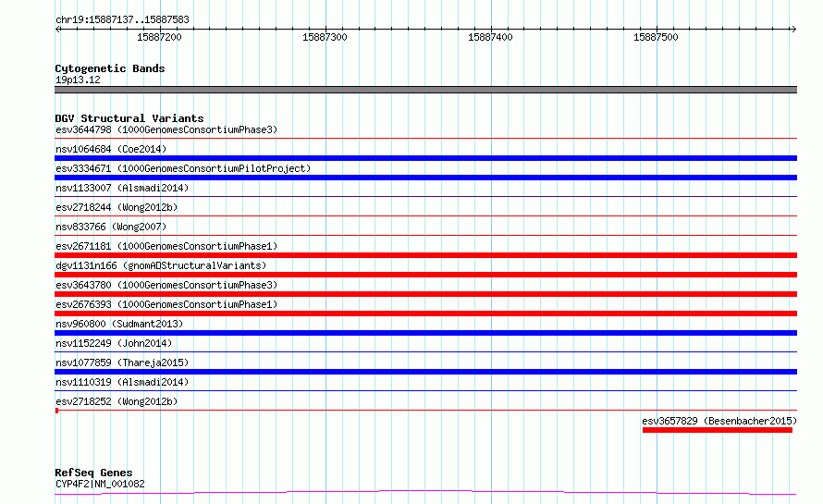This screenshot has width=823, height=504.
Task: Click ruler position label 15887400
Action: [x=490, y=37]
